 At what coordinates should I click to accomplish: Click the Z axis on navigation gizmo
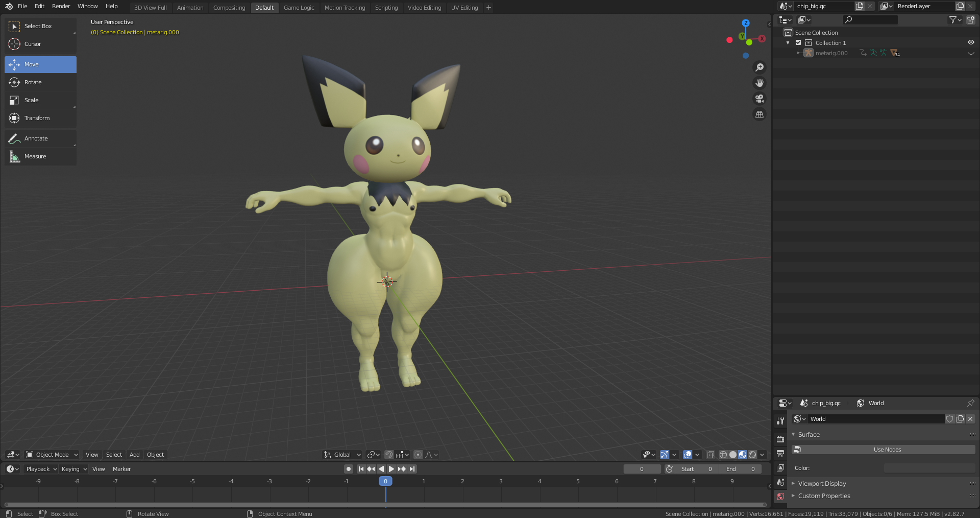pyautogui.click(x=746, y=23)
